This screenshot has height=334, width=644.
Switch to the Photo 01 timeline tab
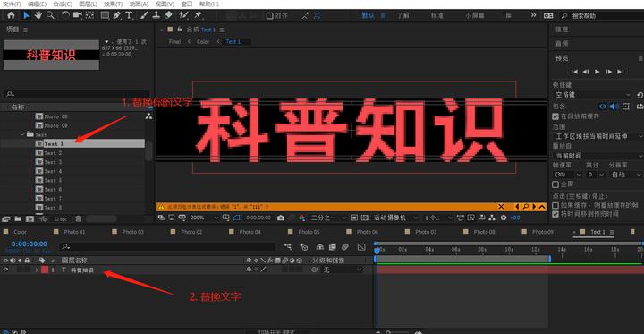(x=74, y=232)
